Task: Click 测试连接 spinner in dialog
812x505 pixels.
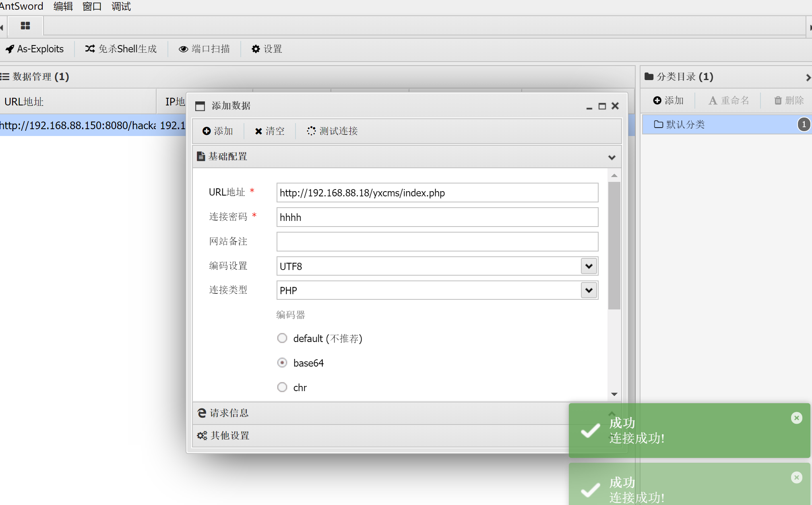Action: (332, 131)
